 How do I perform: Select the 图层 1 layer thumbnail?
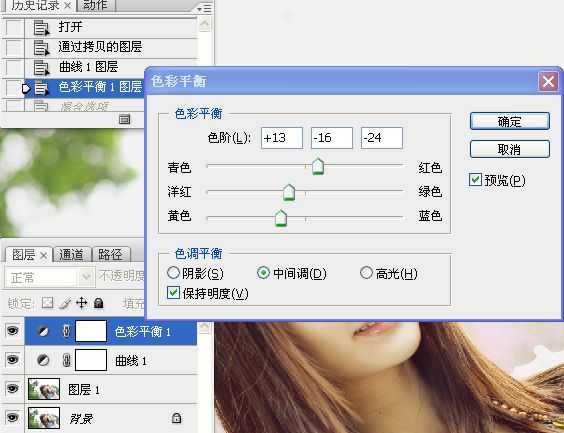click(x=44, y=389)
